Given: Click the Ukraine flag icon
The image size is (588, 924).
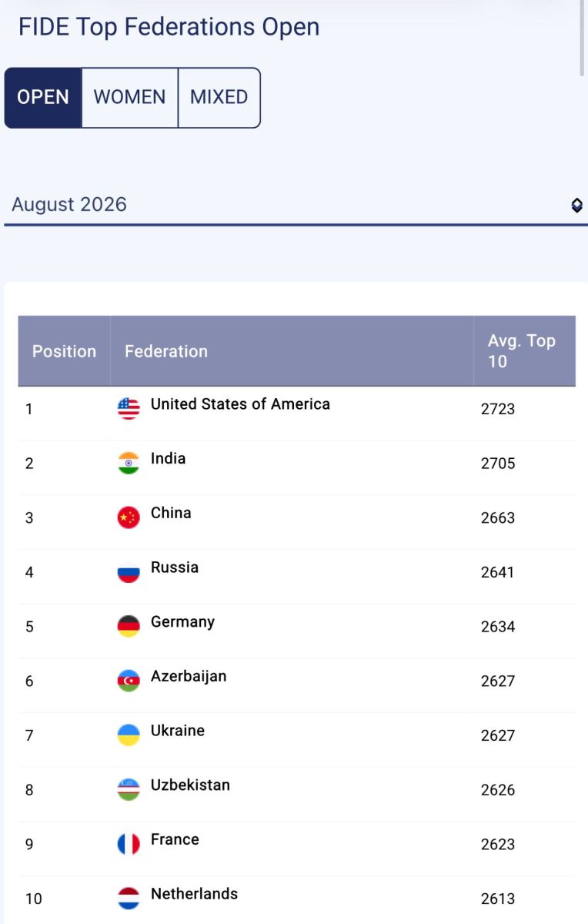Looking at the screenshot, I should tap(129, 735).
